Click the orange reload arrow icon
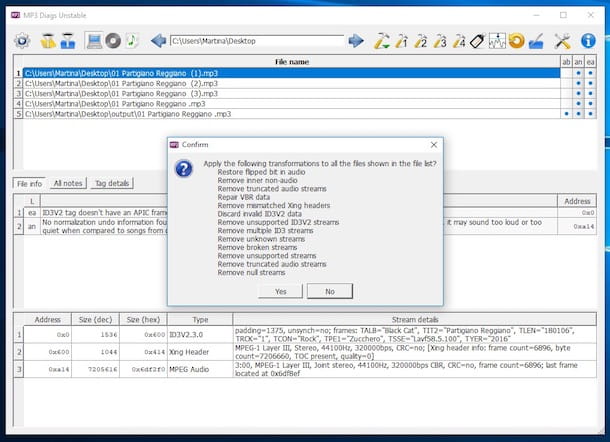 516,41
